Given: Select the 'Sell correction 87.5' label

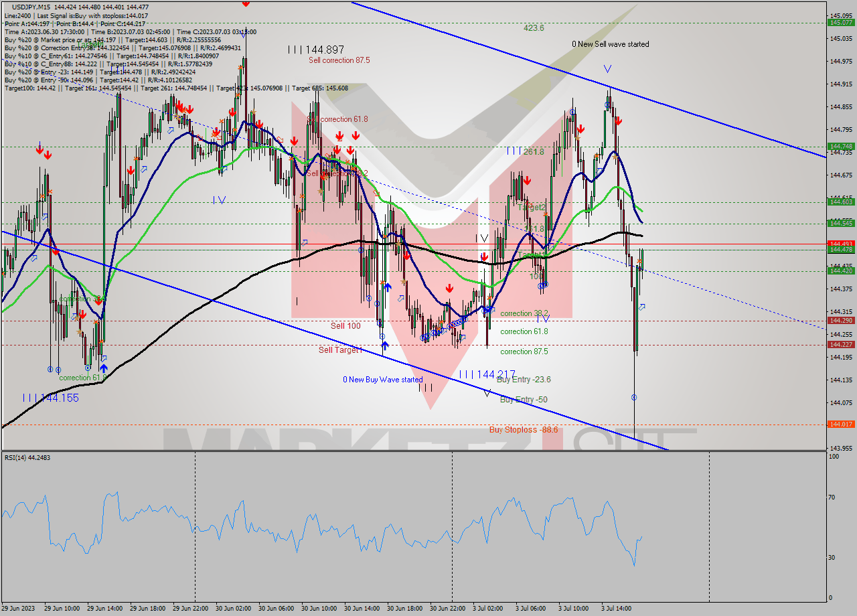Looking at the screenshot, I should (339, 60).
